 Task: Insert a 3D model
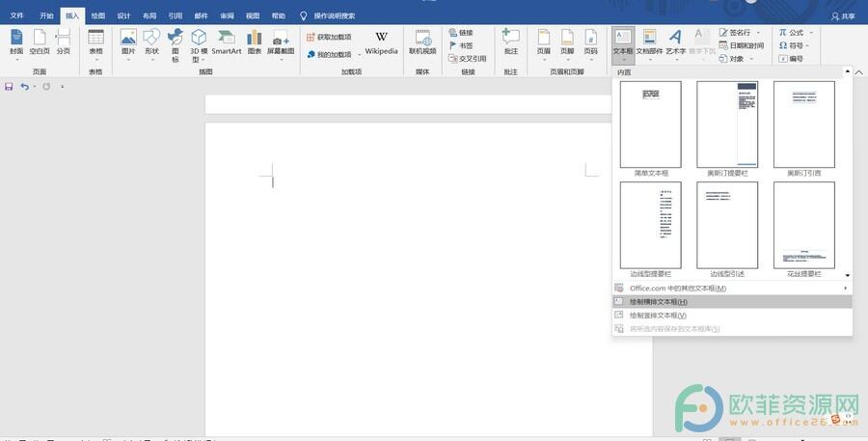tap(198, 45)
